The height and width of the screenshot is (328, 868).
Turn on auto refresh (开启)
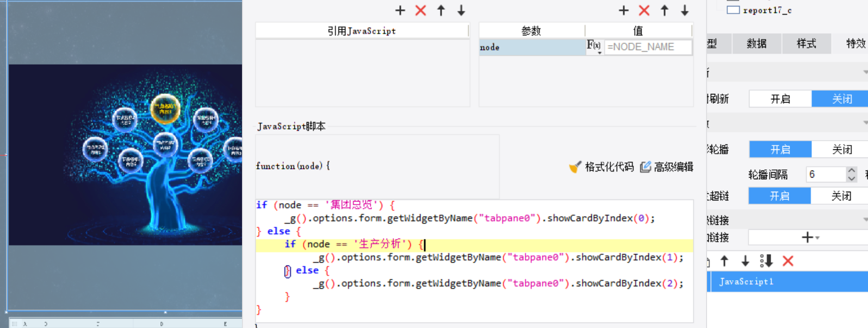[x=780, y=99]
